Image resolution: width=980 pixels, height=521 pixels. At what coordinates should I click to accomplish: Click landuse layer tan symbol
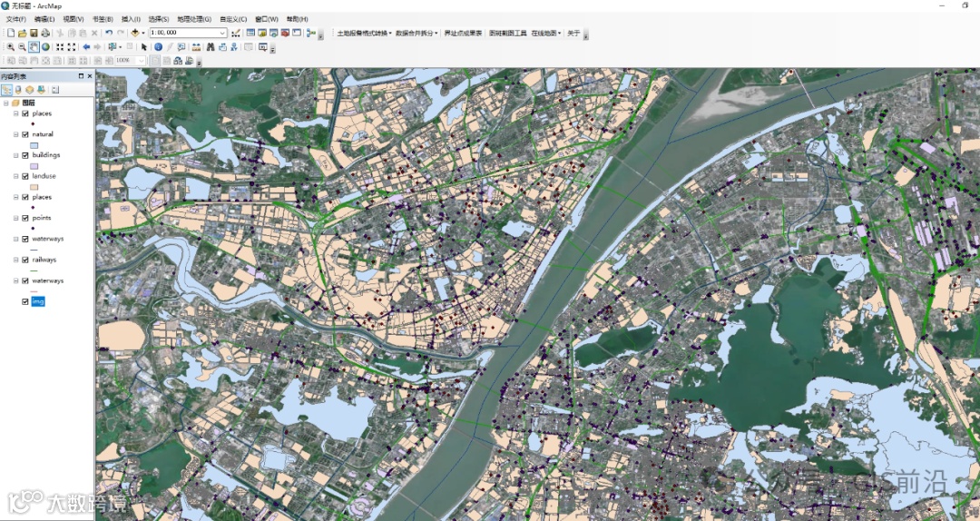34,187
